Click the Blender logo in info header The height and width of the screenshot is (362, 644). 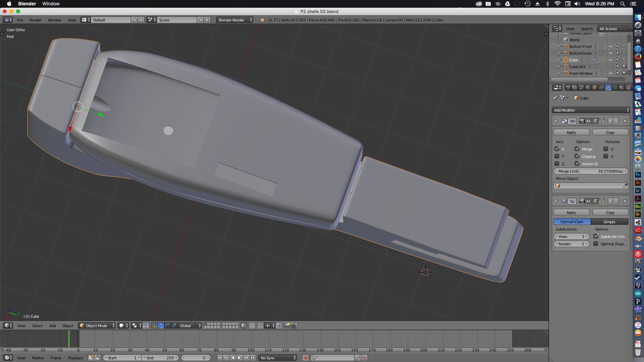pyautogui.click(x=262, y=20)
